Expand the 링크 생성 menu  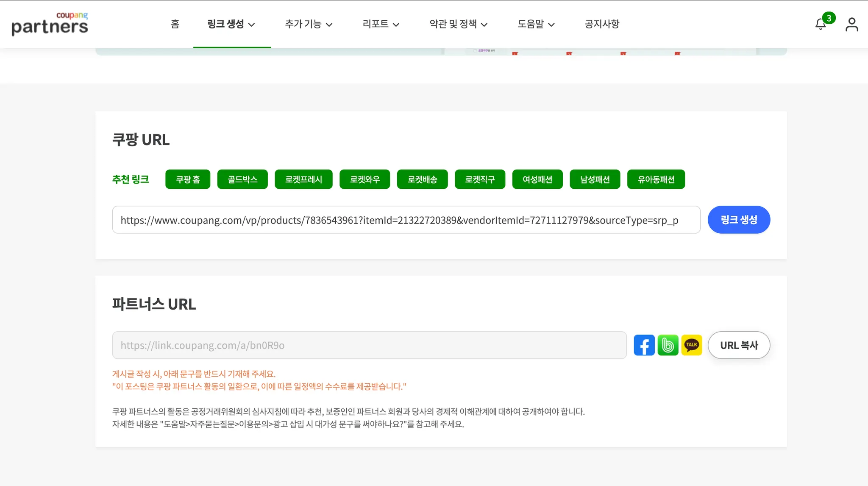click(231, 24)
